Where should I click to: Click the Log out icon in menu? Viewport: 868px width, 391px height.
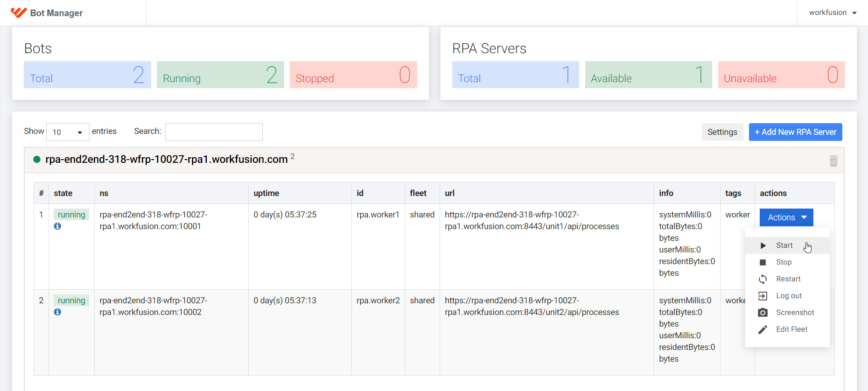click(x=763, y=296)
